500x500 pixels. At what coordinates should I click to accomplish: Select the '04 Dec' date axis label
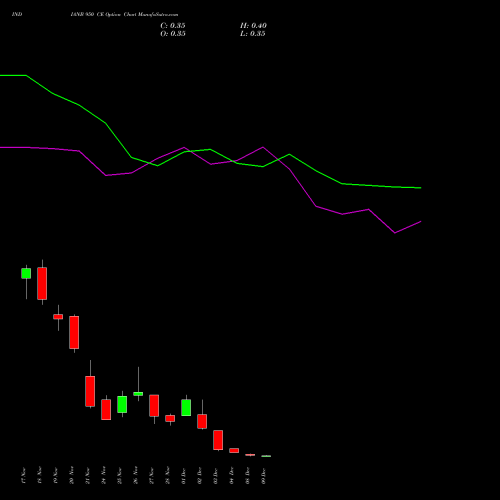pos(231,476)
